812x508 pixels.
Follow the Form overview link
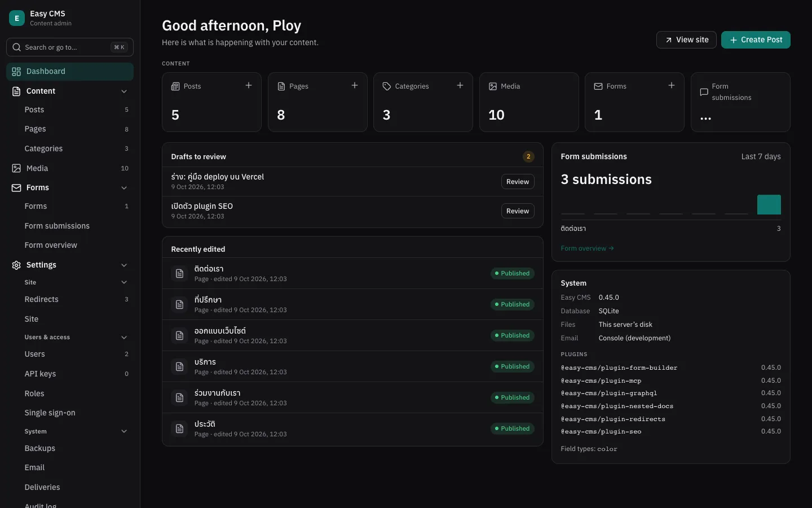point(587,248)
